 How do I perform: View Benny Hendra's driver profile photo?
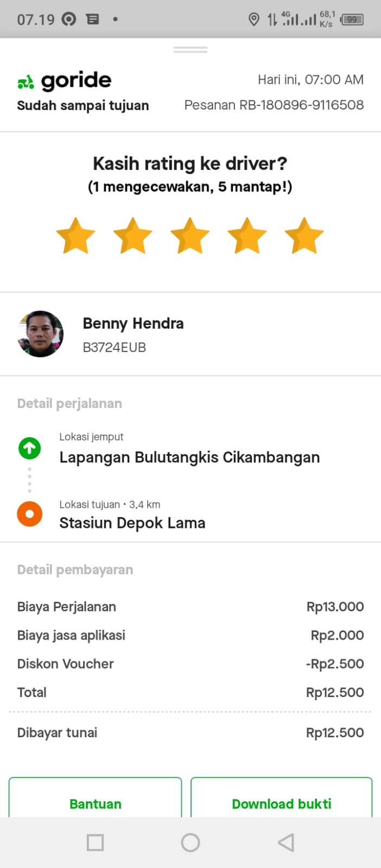[41, 334]
